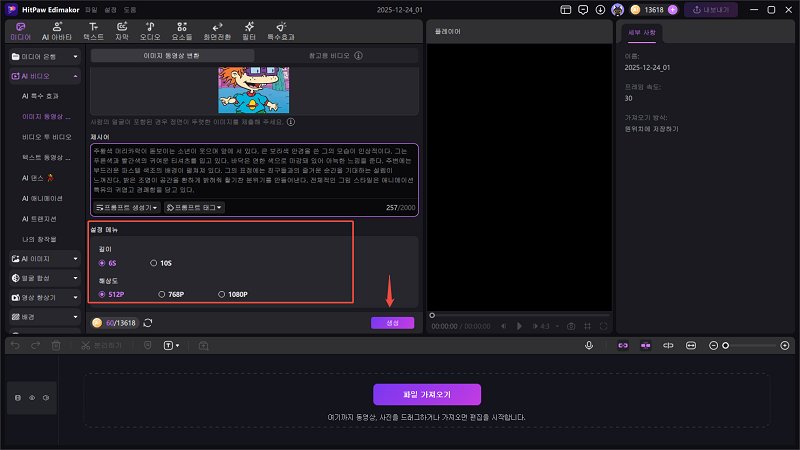This screenshot has height=450, width=800.
Task: Open the AI 특수 효과 sidebar item
Action: [40, 96]
